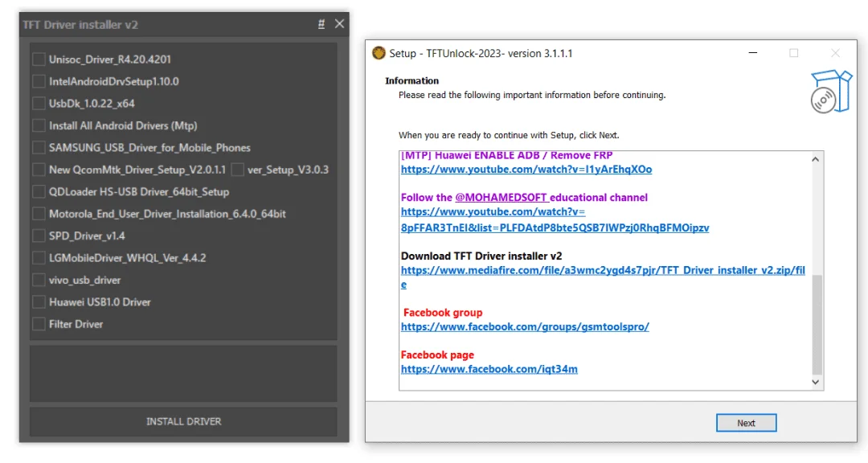Check Motorola_End_User_Driver_Installation checkbox

[39, 214]
